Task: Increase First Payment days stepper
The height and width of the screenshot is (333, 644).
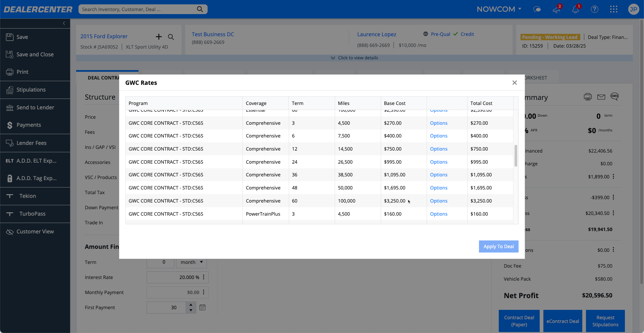Action: 191,305
